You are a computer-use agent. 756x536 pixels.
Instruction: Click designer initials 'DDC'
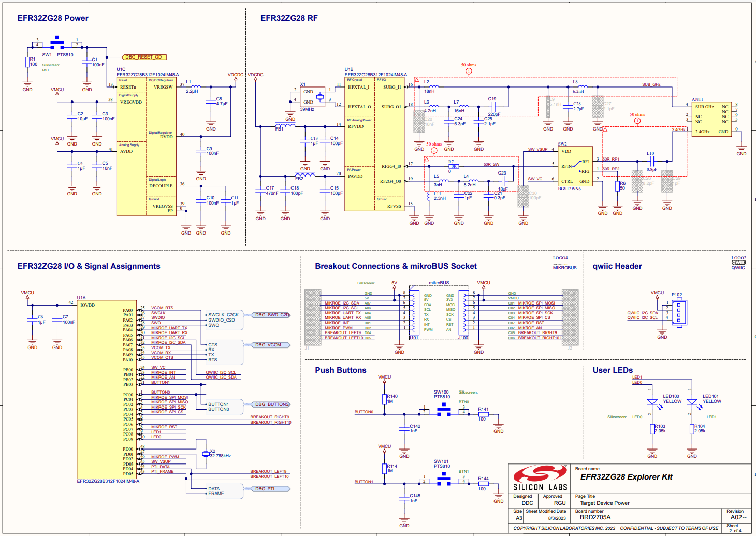click(x=527, y=503)
